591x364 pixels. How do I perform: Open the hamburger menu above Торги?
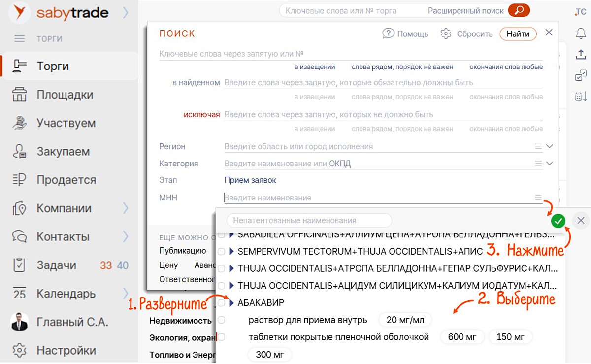(x=19, y=39)
